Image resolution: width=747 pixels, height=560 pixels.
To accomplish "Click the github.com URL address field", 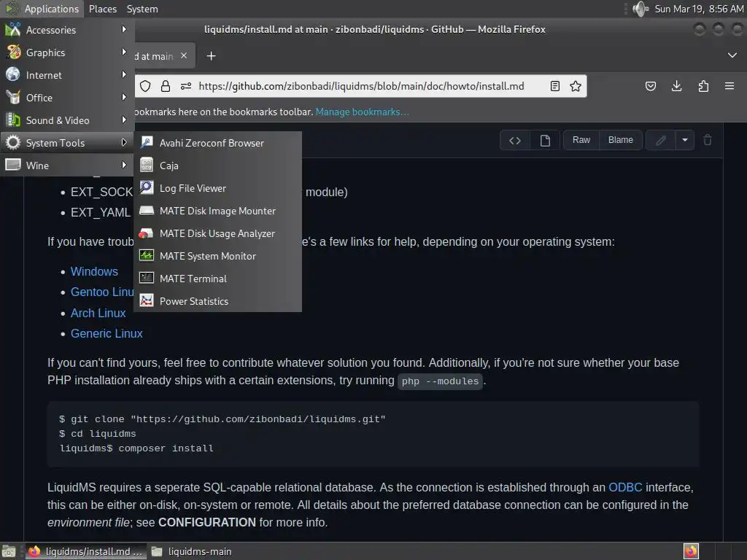I will click(361, 86).
